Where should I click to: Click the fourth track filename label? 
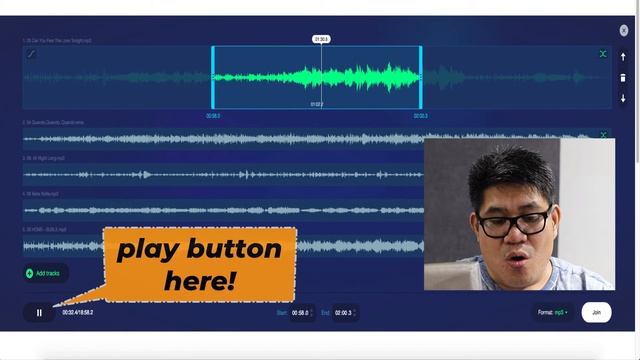(x=40, y=194)
